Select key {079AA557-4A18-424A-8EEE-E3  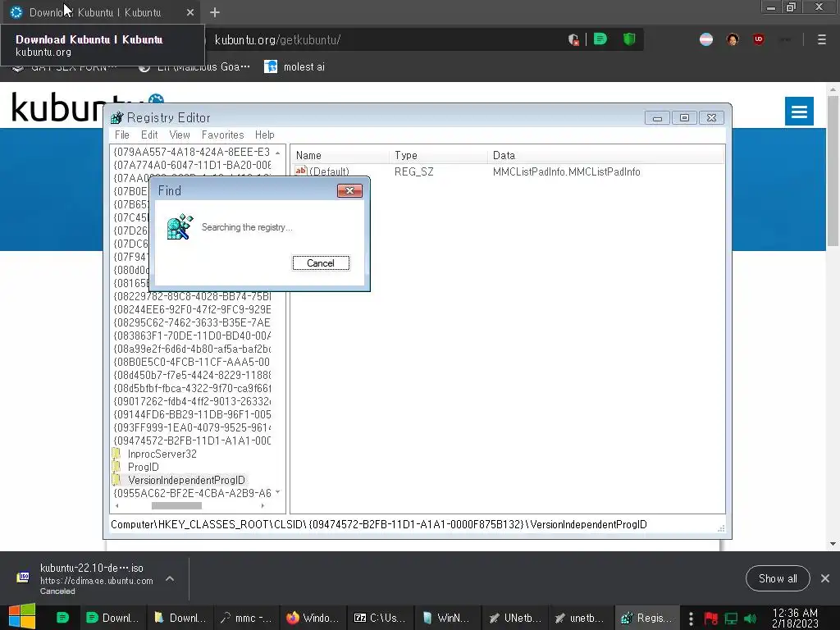pos(192,152)
